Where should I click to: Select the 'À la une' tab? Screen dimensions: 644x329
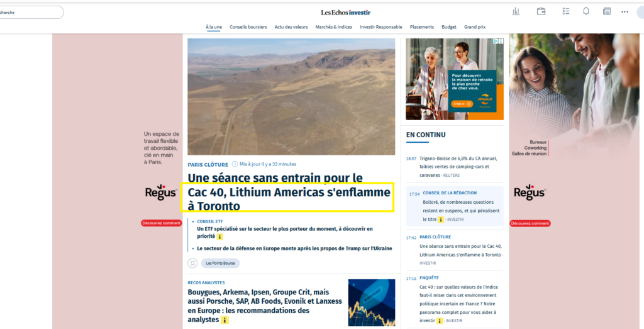click(x=214, y=27)
